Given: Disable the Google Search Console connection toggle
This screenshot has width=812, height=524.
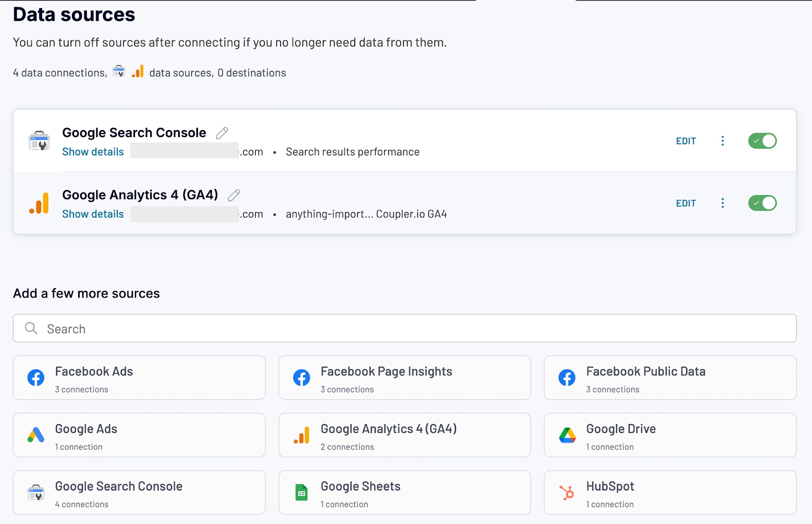Looking at the screenshot, I should click(762, 141).
